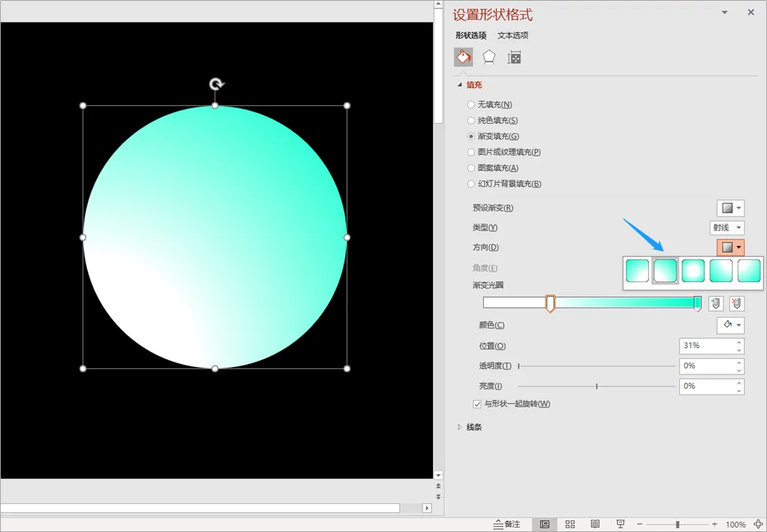
Task: Start Slide Show from status bar
Action: tap(620, 524)
